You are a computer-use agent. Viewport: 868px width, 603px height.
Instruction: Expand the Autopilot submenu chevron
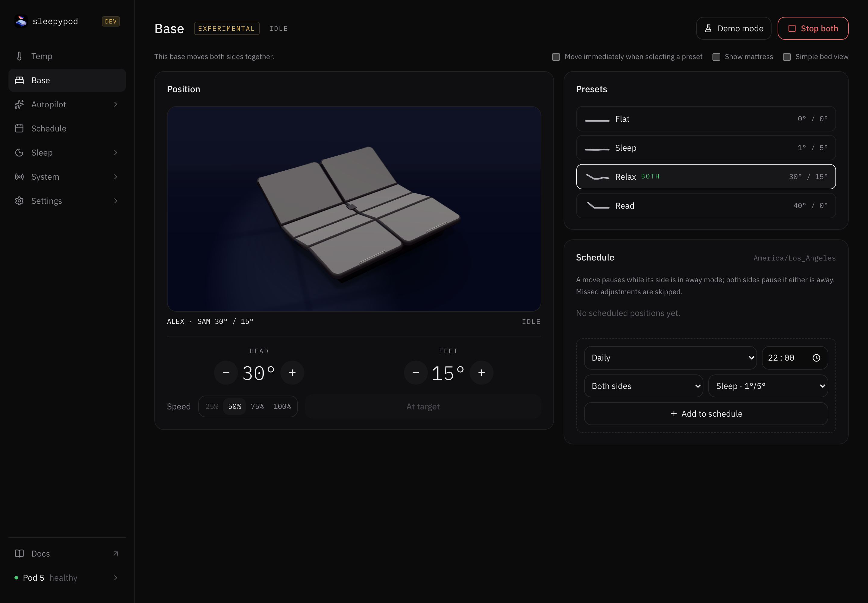pos(115,104)
